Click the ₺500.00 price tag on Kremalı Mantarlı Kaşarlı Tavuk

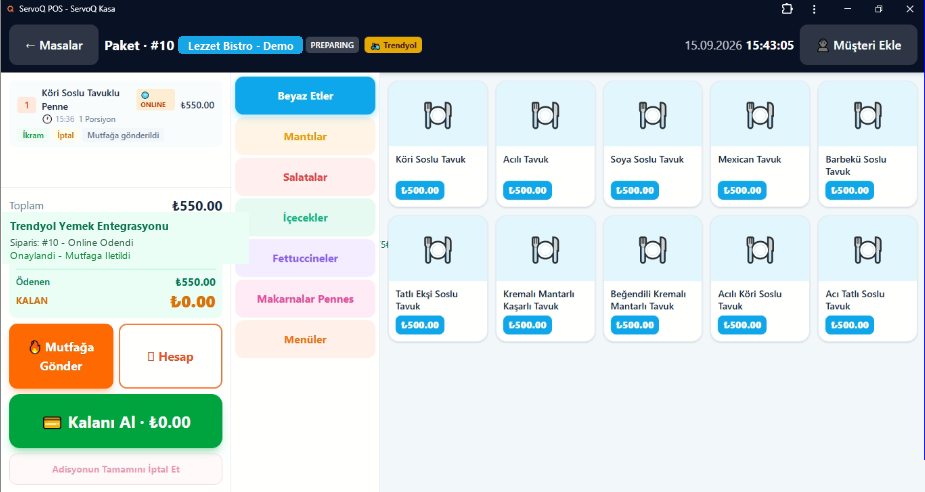coord(527,325)
